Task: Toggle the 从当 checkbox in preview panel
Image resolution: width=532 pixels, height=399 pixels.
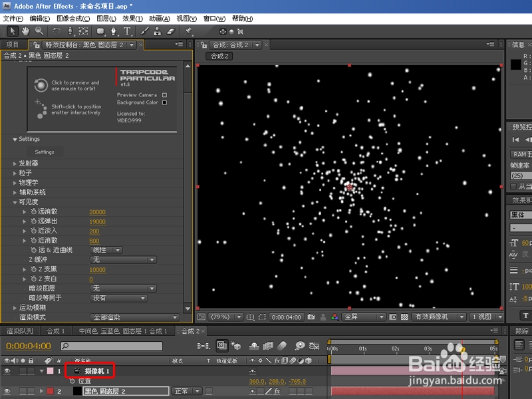Action: (513, 186)
